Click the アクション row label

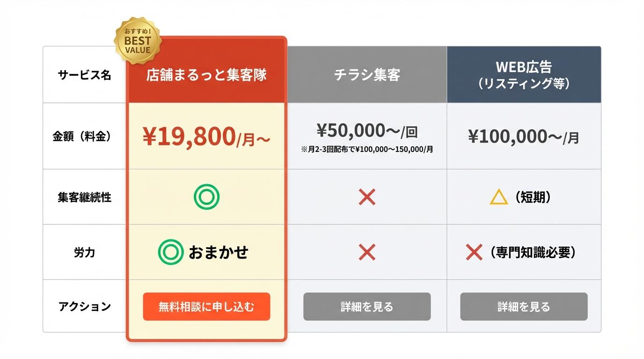point(85,307)
